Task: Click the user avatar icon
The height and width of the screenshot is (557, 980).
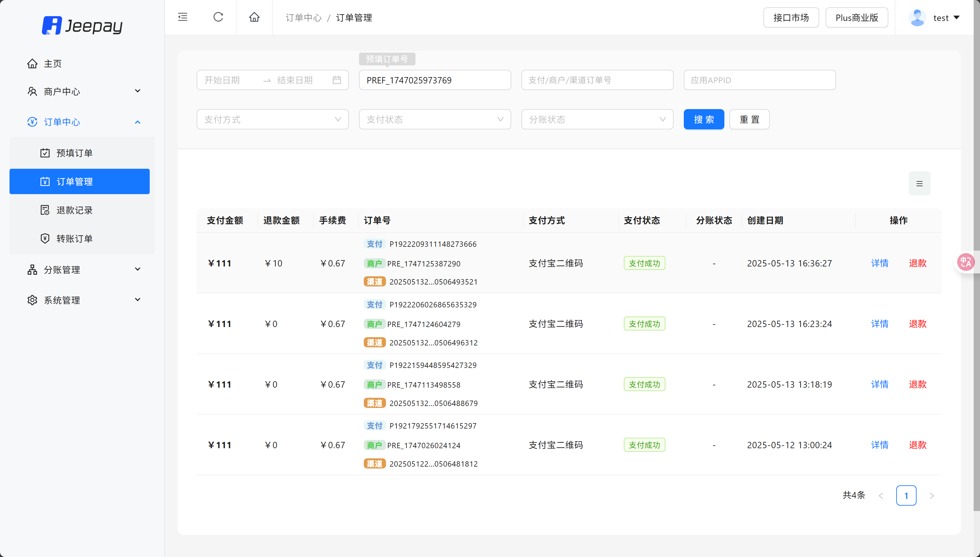Action: point(917,17)
